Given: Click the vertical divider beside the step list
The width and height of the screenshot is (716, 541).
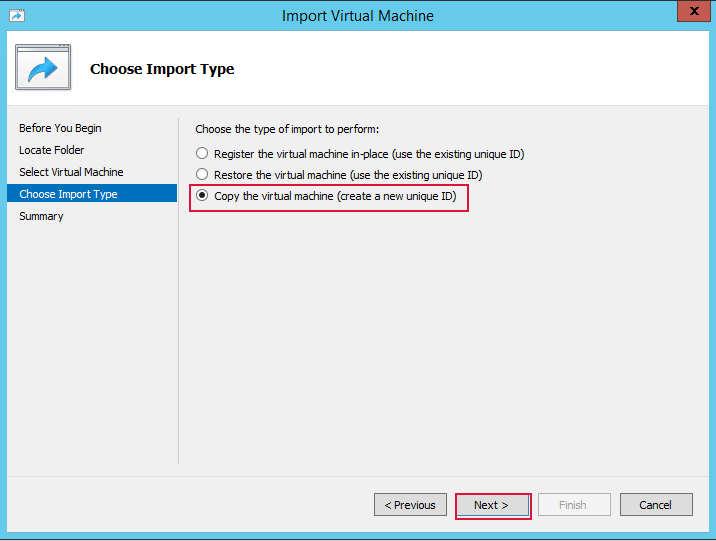Looking at the screenshot, I should (x=178, y=290).
